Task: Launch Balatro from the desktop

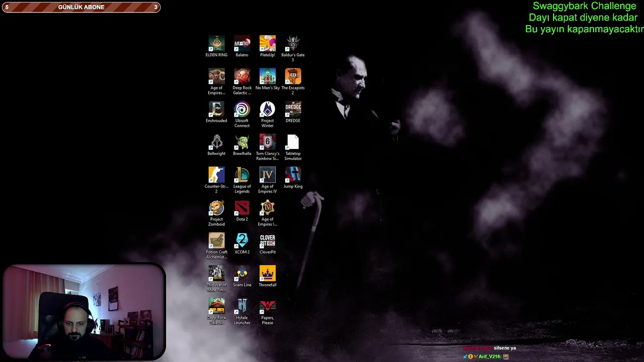Action: [242, 44]
